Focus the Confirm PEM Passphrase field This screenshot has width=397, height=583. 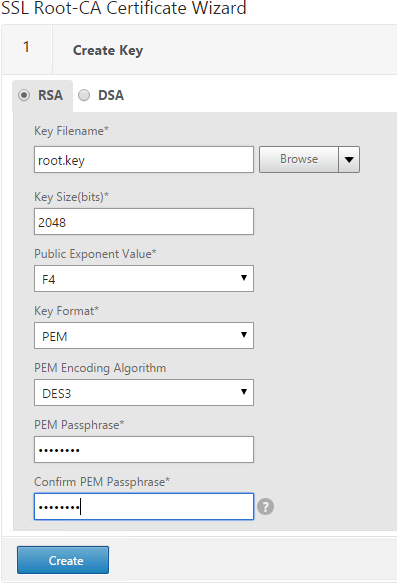point(144,506)
